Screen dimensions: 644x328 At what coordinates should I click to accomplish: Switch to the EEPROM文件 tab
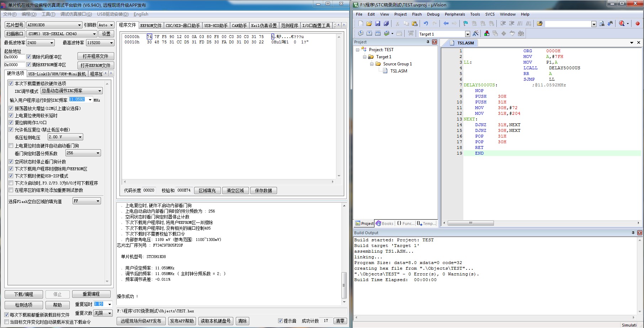point(151,25)
